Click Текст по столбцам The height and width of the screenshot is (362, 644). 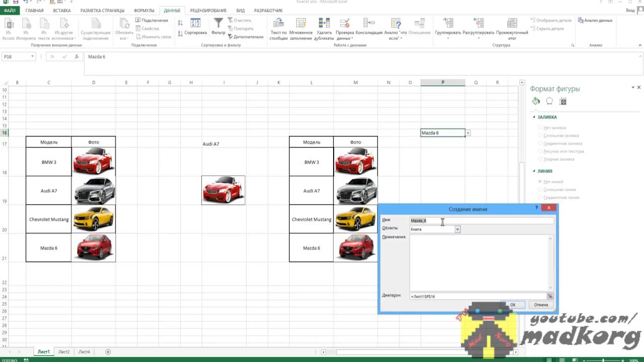tap(278, 29)
